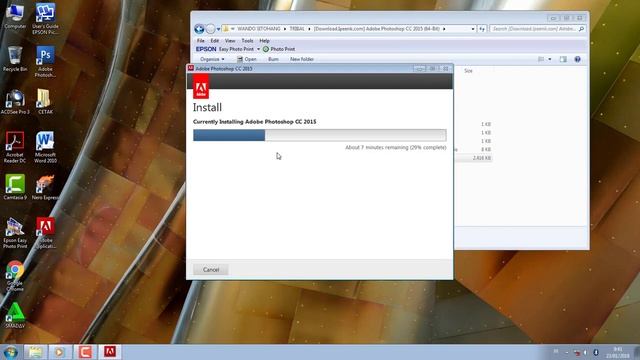
Task: Launch Epson Easy Photo Print shortcut
Action: pyautogui.click(x=15, y=233)
